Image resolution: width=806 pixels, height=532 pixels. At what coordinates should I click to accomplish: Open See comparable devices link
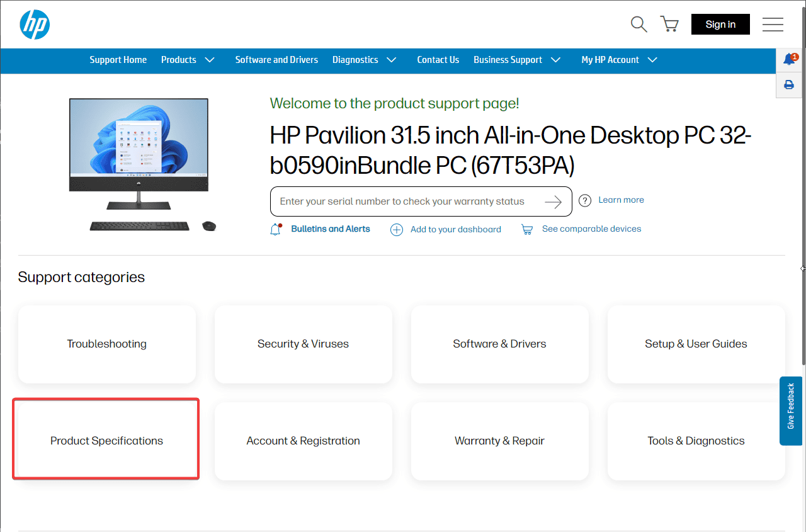(x=592, y=229)
